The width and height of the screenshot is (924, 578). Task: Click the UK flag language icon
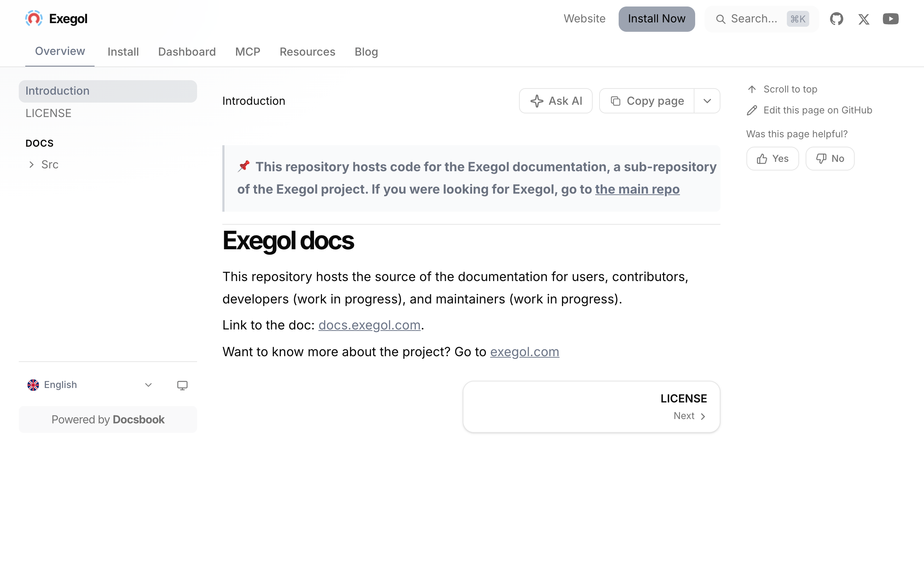[x=33, y=385]
